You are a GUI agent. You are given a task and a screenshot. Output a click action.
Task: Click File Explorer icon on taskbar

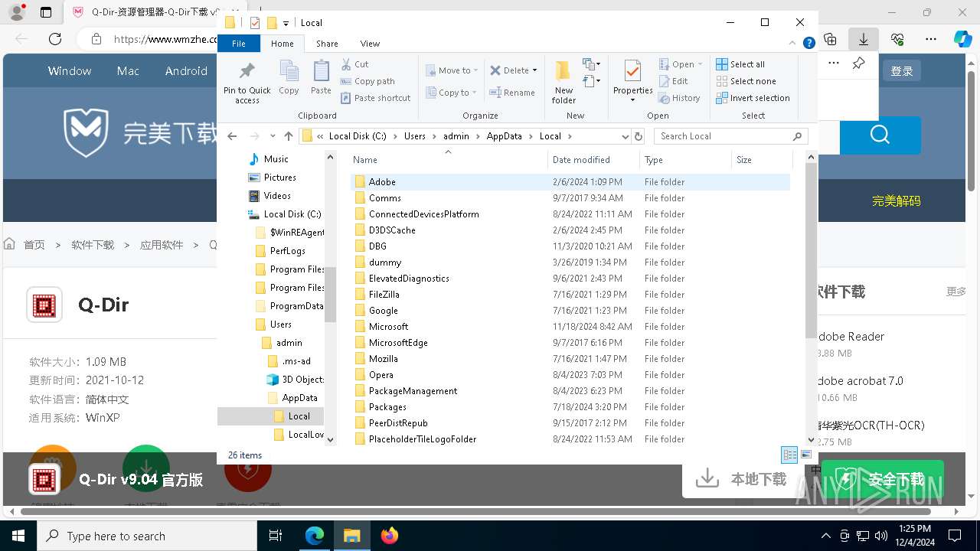351,536
